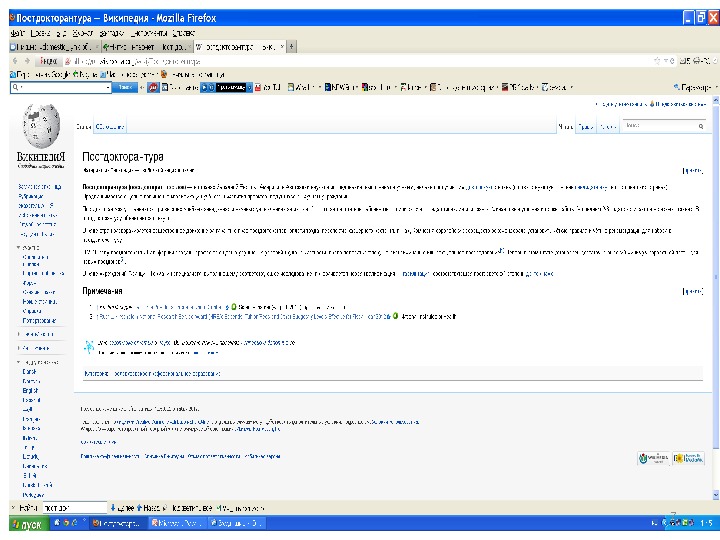Image resolution: width=720 pixels, height=540 pixels.
Task: Click the Постдокторантура article title
Action: [123, 157]
